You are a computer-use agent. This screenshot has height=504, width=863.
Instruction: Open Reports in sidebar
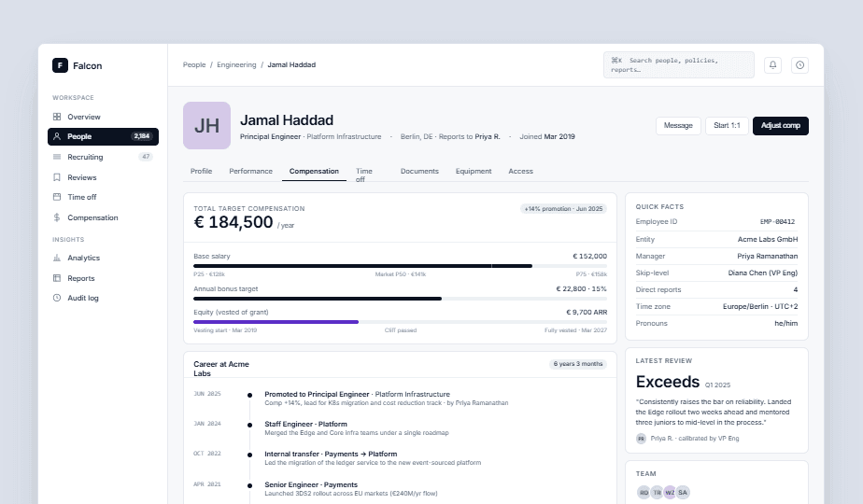(x=103, y=278)
